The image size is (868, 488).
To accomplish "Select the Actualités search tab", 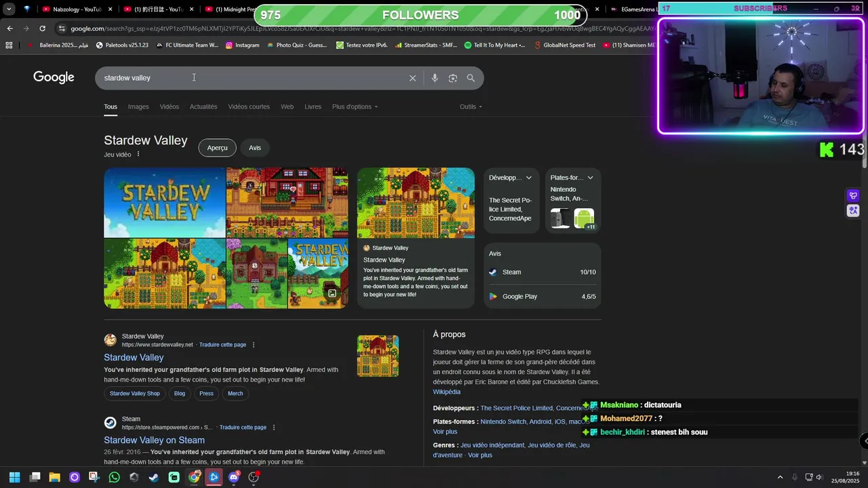I will click(x=203, y=106).
